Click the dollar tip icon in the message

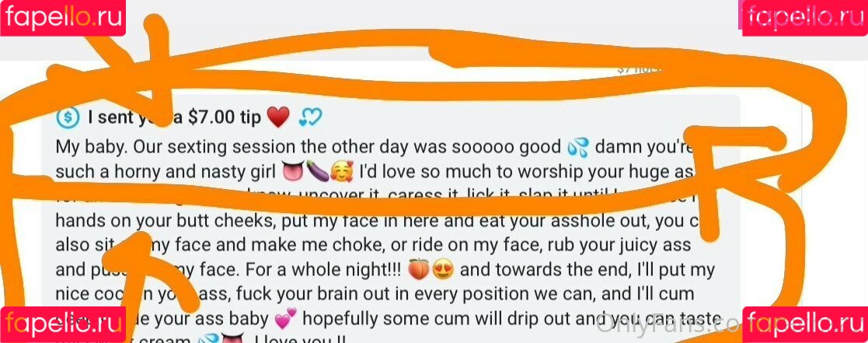coord(68,117)
